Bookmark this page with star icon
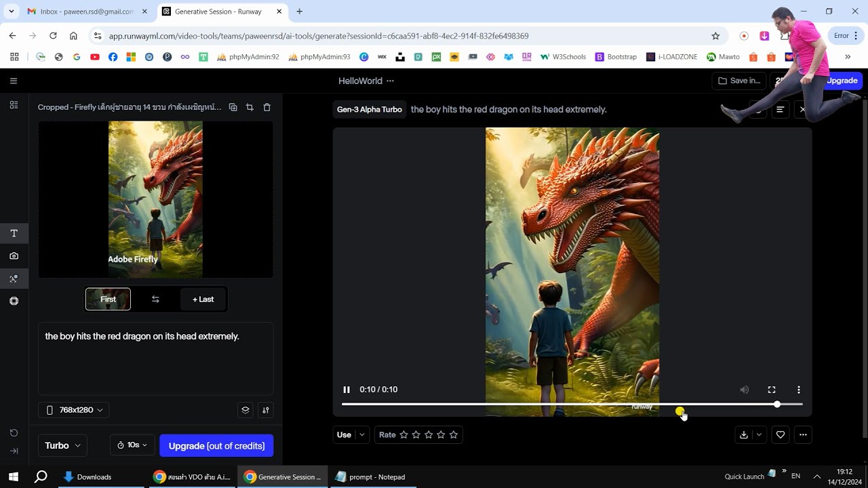The width and height of the screenshot is (868, 488). pos(715,36)
